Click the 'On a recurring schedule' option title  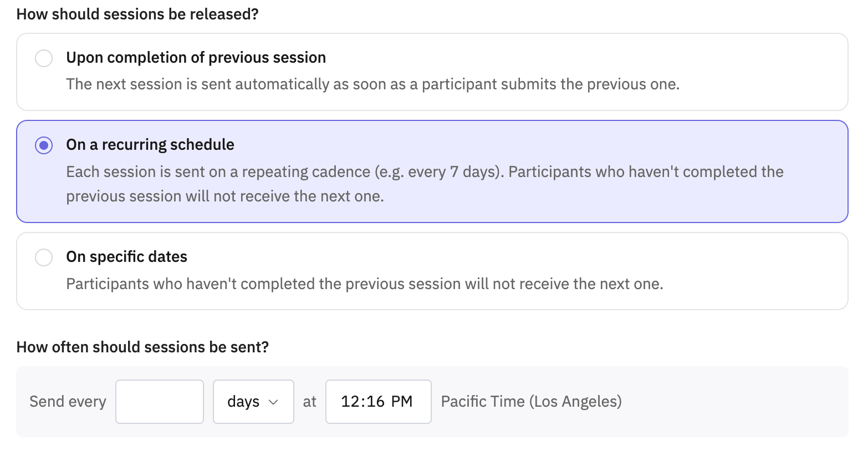[150, 145]
